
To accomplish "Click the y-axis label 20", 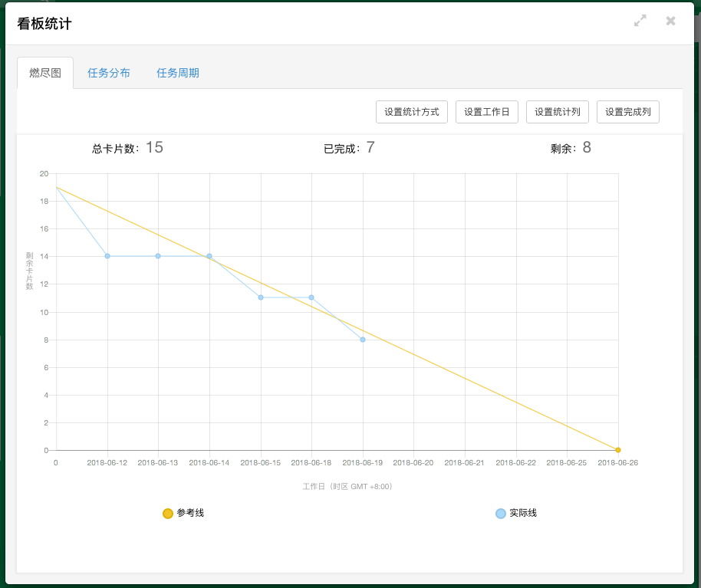I will pyautogui.click(x=44, y=173).
